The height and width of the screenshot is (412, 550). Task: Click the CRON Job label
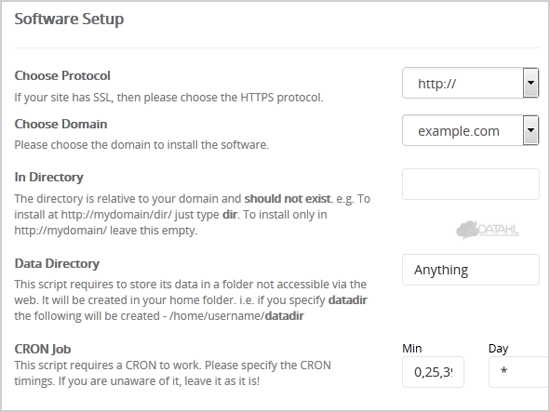point(43,349)
